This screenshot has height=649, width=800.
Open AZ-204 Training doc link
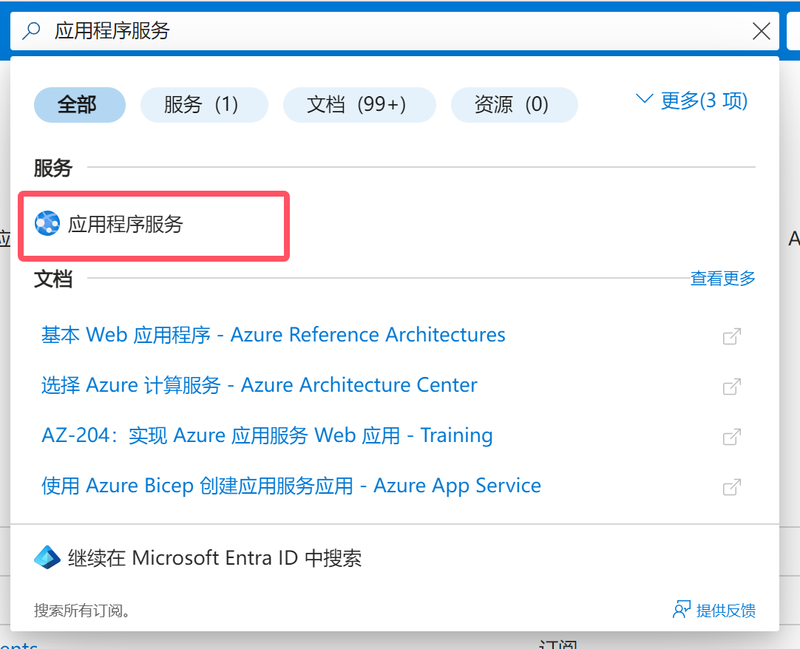point(267,435)
